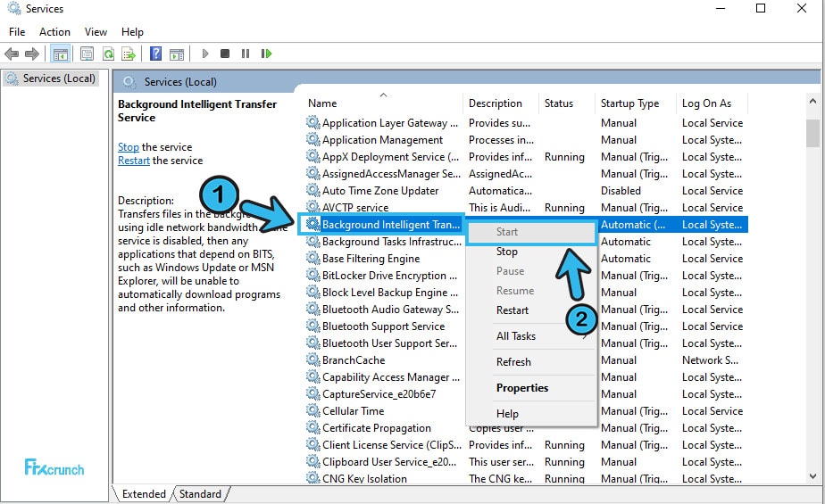The width and height of the screenshot is (825, 504).
Task: Click Disabled startup type cell
Action: tap(621, 190)
